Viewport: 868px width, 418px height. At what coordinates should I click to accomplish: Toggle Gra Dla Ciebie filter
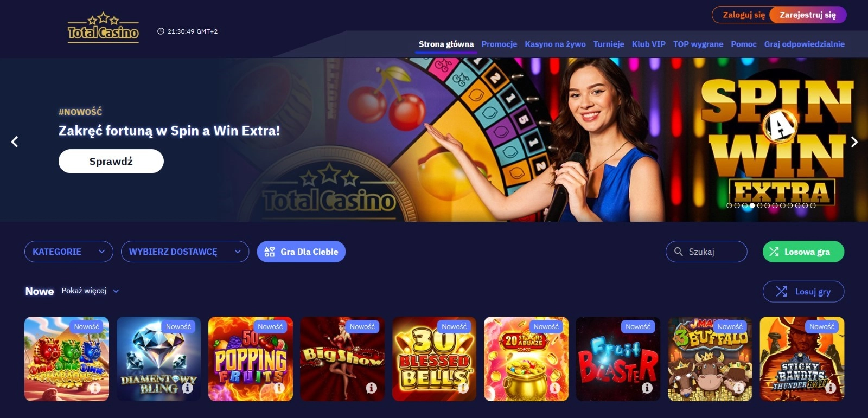(x=301, y=252)
